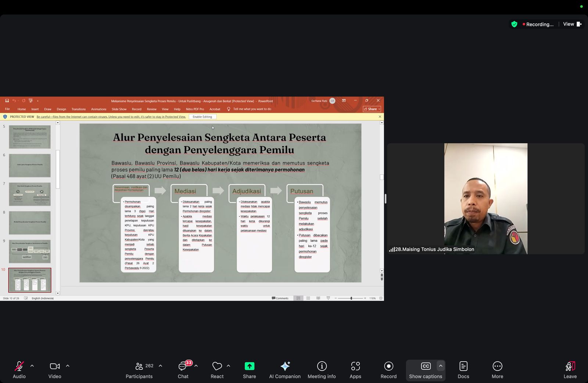Click the green Share screen icon
This screenshot has width=588, height=383.
point(249,366)
